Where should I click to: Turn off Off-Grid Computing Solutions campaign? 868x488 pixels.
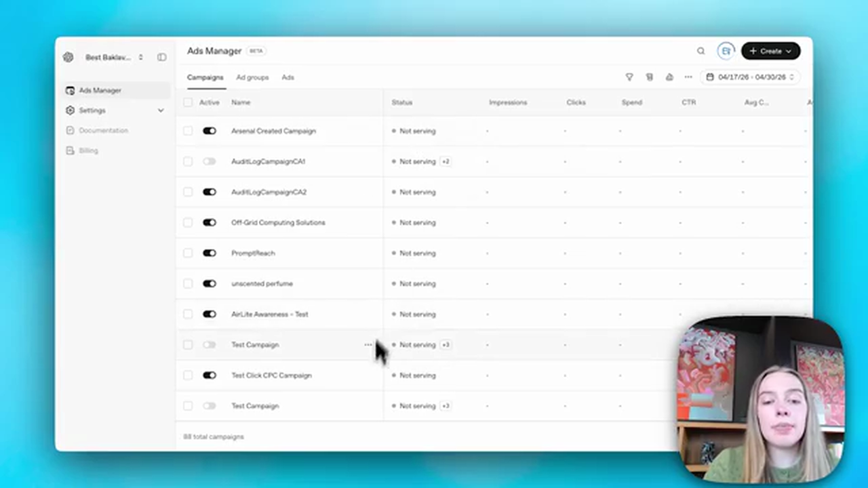[209, 222]
